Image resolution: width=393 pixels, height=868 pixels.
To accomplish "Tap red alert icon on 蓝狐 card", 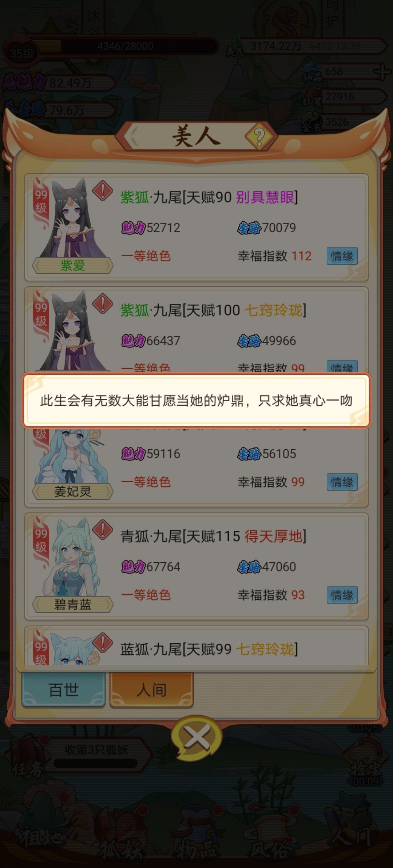I will [x=103, y=643].
